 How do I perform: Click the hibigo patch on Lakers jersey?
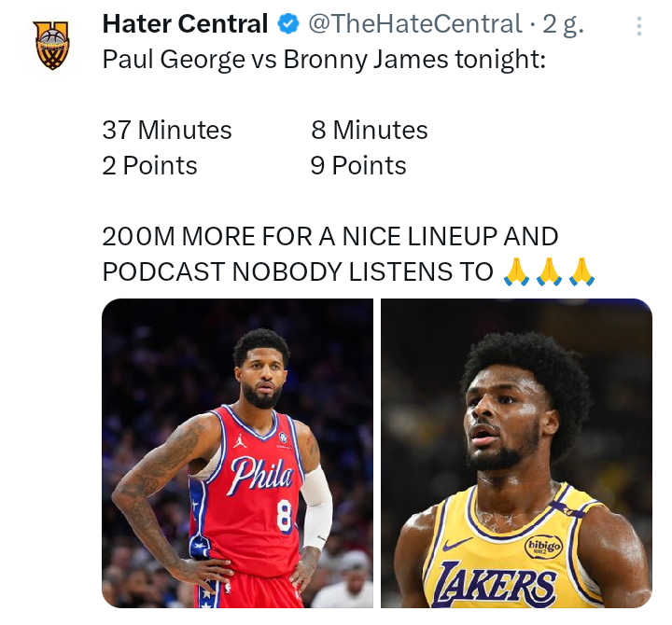543,547
